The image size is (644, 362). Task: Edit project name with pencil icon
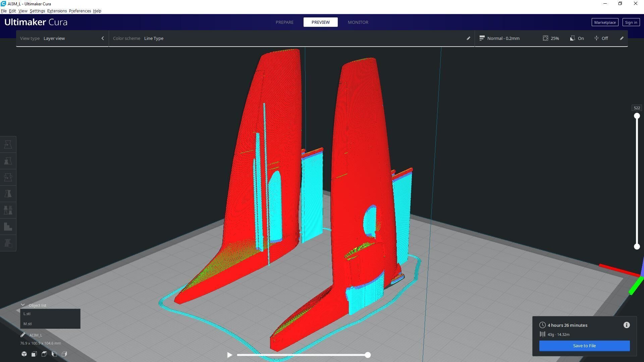(23, 335)
